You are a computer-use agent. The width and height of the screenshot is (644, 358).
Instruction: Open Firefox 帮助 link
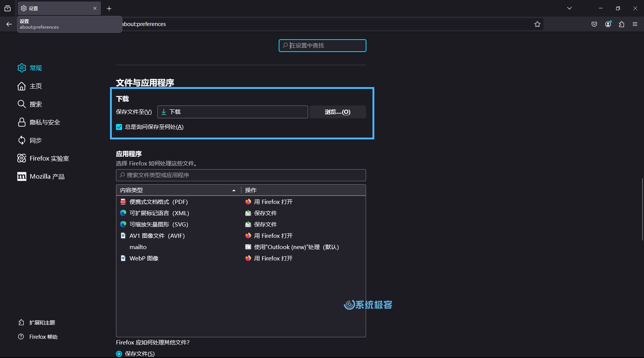(x=43, y=337)
